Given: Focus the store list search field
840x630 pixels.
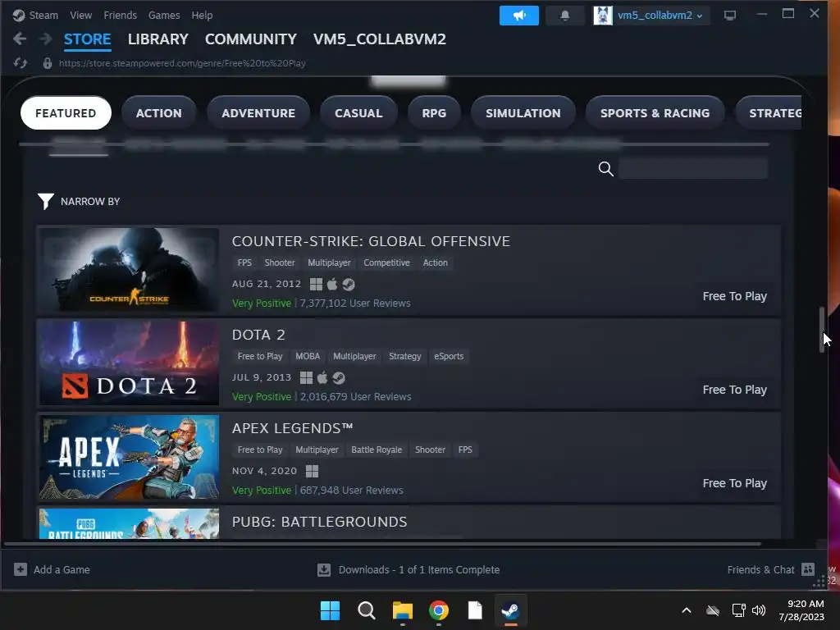Looking at the screenshot, I should click(693, 168).
